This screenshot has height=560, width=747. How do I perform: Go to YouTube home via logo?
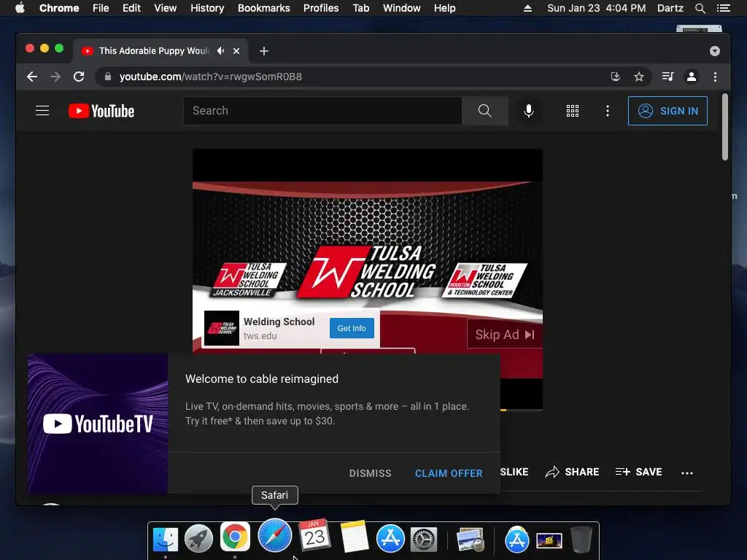click(101, 111)
